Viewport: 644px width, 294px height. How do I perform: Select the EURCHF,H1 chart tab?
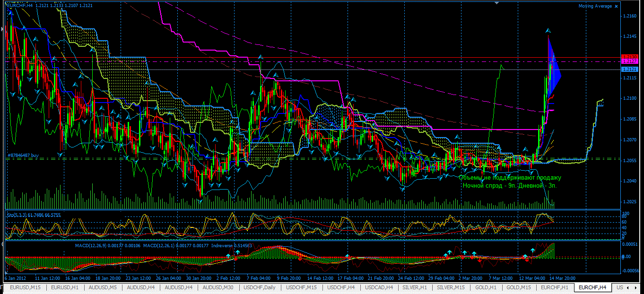[555, 287]
